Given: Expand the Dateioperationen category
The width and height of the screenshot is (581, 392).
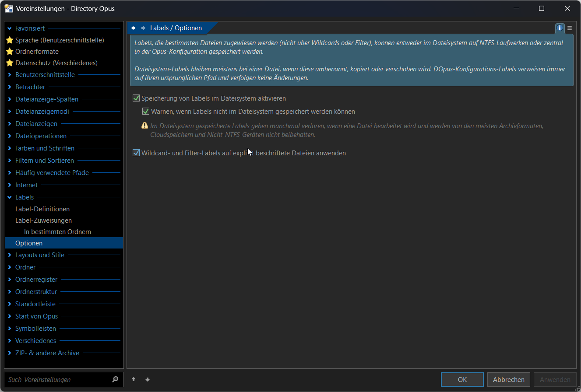Looking at the screenshot, I should (x=10, y=136).
